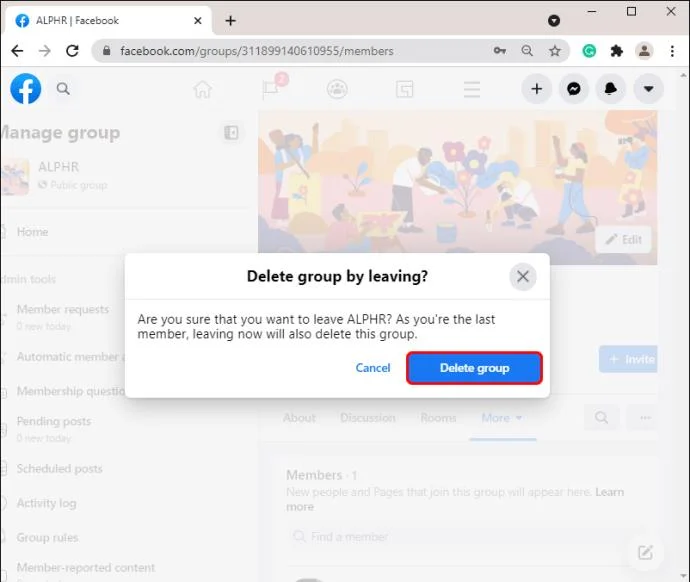Open Member-reported content in sidebar
This screenshot has width=690, height=582.
[86, 567]
